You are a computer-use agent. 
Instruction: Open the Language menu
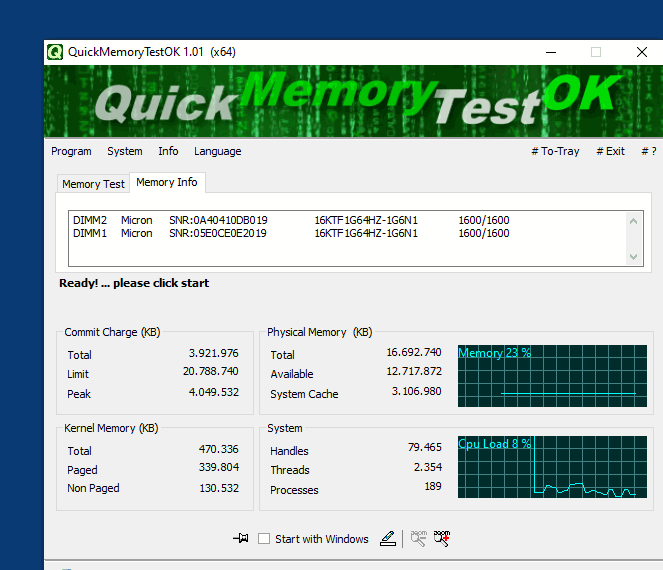click(x=218, y=151)
